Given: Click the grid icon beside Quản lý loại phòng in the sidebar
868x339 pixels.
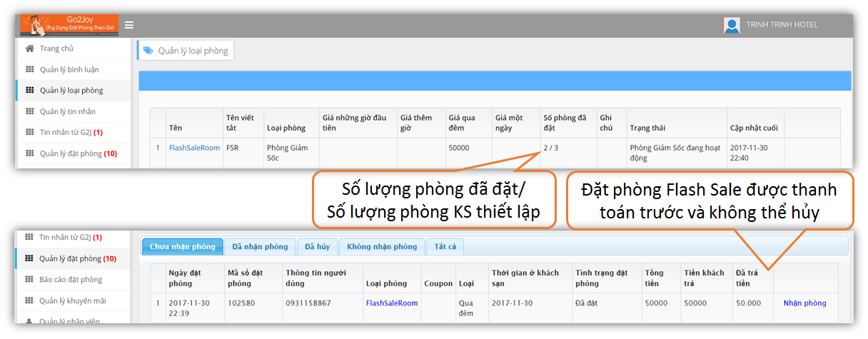Looking at the screenshot, I should click(x=29, y=91).
